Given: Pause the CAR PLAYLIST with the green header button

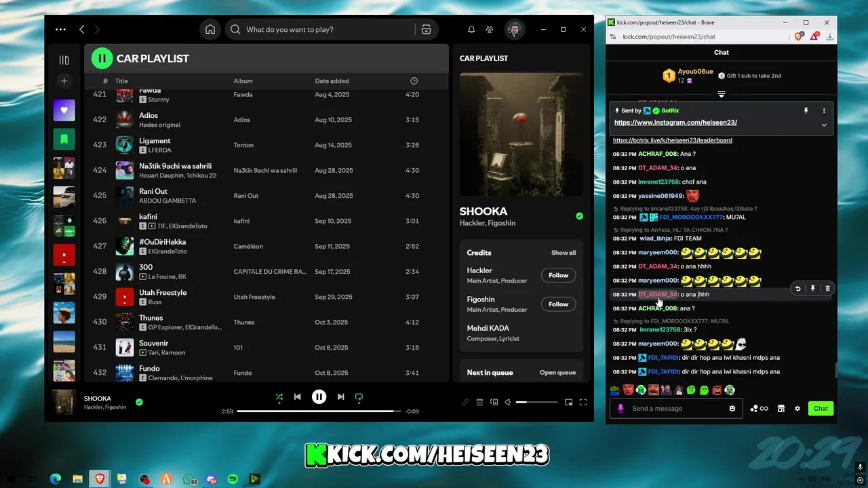Looking at the screenshot, I should pos(102,58).
